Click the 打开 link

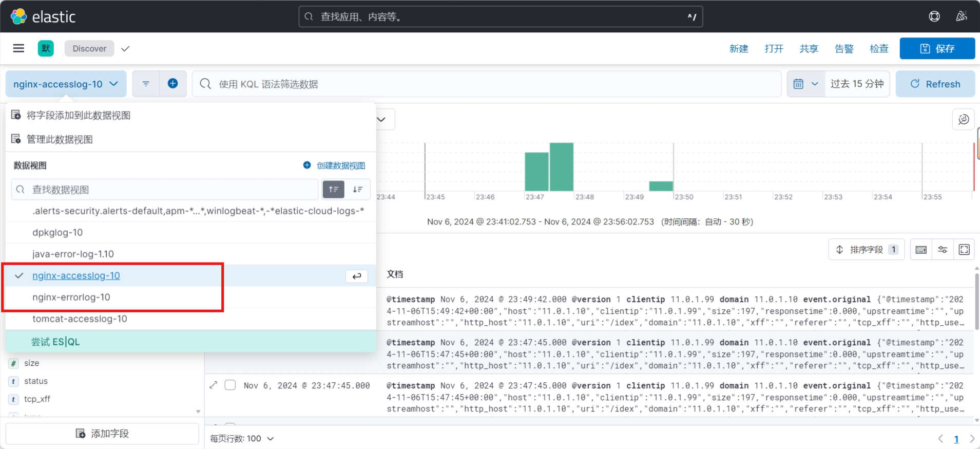774,48
